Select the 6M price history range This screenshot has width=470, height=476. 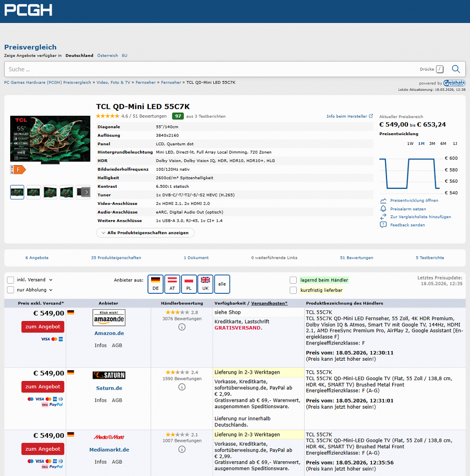[443, 143]
